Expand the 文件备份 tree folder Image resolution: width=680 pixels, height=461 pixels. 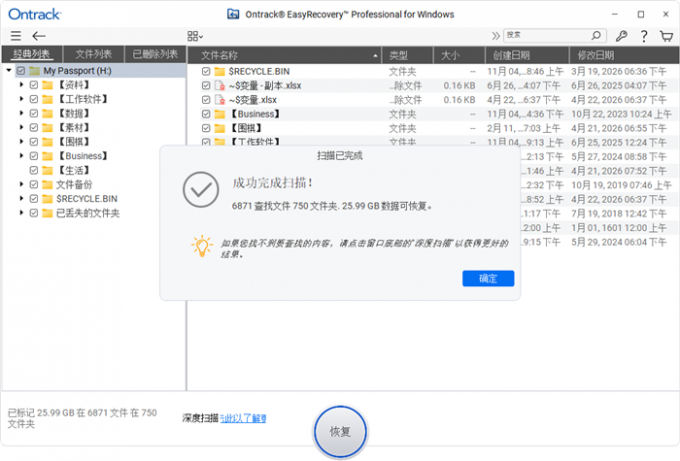click(x=21, y=184)
